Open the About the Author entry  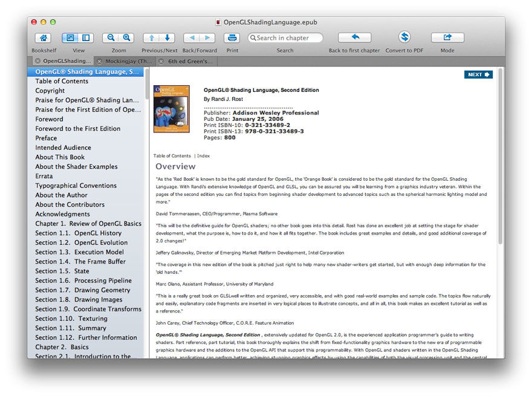pyautogui.click(x=85, y=195)
